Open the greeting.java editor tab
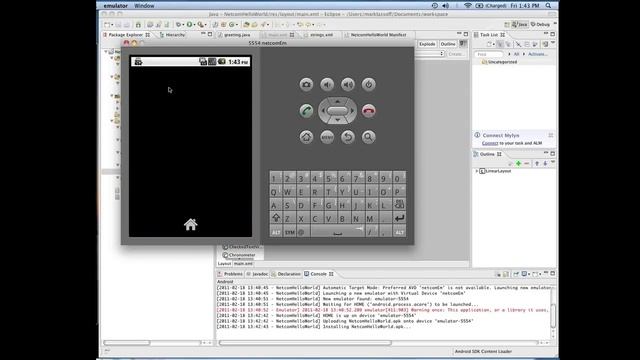 point(237,35)
